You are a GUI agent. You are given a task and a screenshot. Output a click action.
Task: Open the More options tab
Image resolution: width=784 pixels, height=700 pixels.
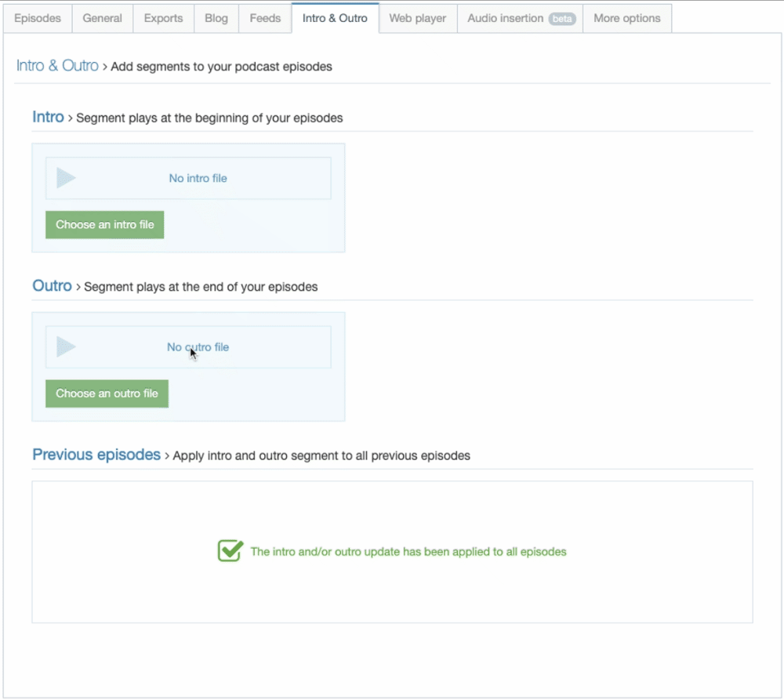[x=627, y=19]
